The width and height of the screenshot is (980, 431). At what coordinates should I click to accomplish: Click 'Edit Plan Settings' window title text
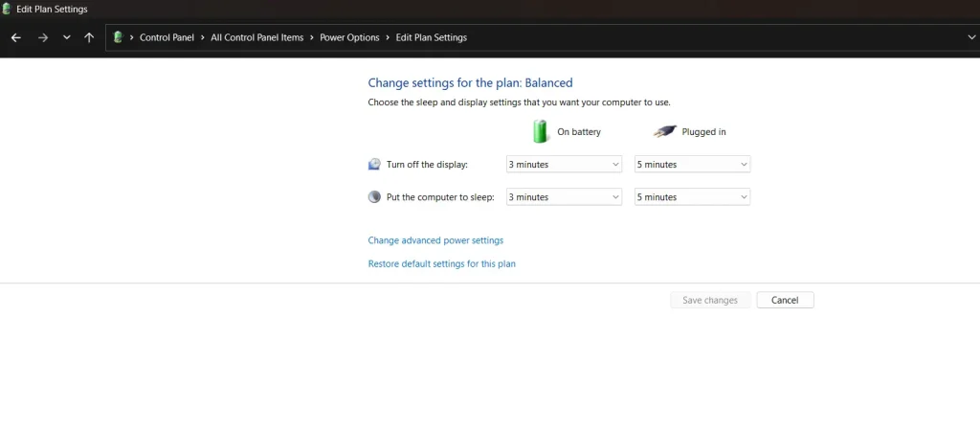52,10
